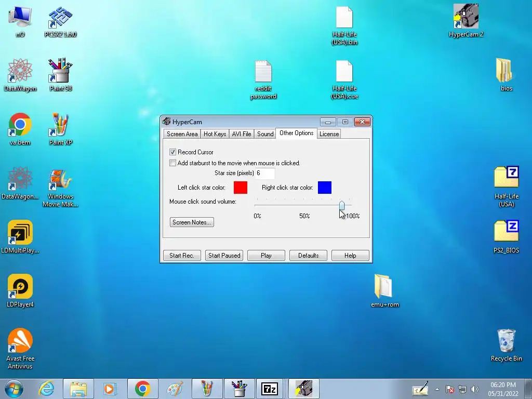
Task: Open the Screen Notes... dialog
Action: [192, 222]
